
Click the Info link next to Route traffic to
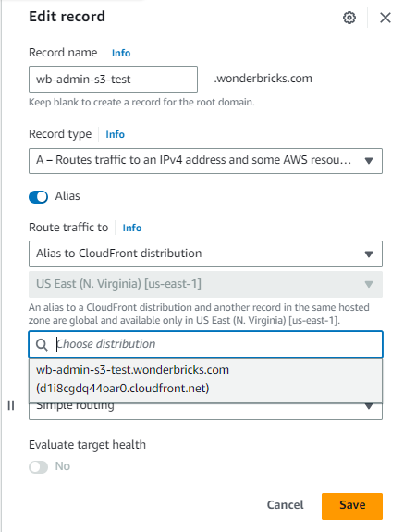point(132,228)
